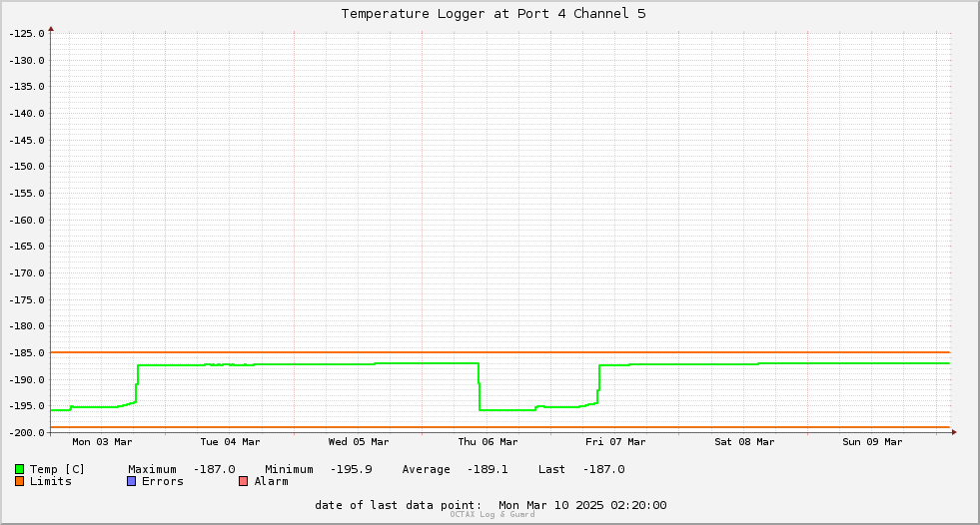Screen dimensions: 980x525
Task: Click the 'Wed 05 Mar' x-axis label
Action: pos(359,442)
